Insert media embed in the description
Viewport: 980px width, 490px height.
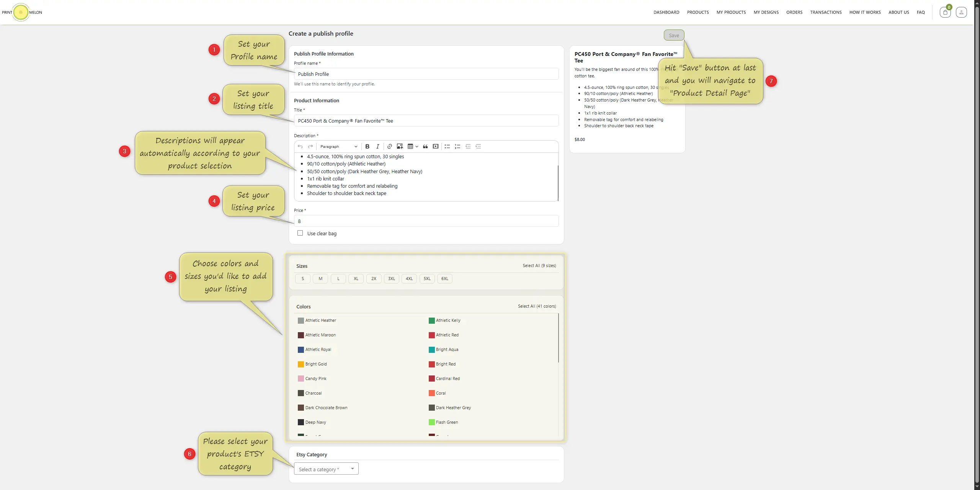436,146
